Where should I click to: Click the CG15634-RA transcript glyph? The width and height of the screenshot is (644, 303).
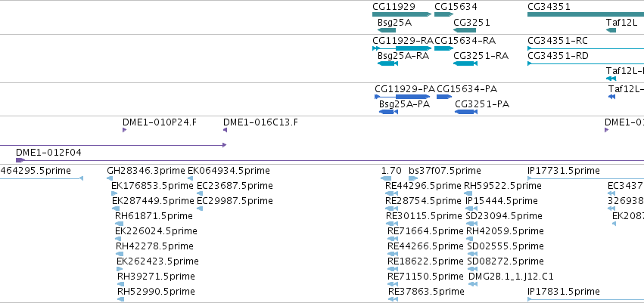click(443, 48)
